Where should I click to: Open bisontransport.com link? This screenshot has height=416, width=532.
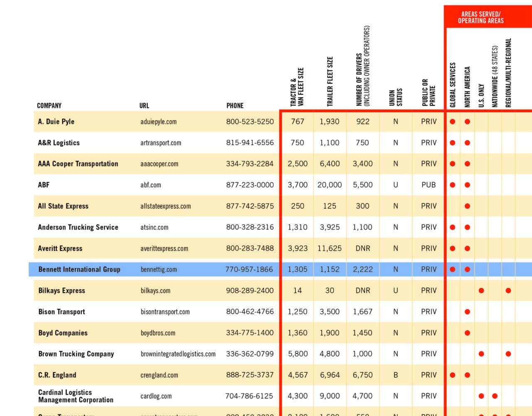165,312
